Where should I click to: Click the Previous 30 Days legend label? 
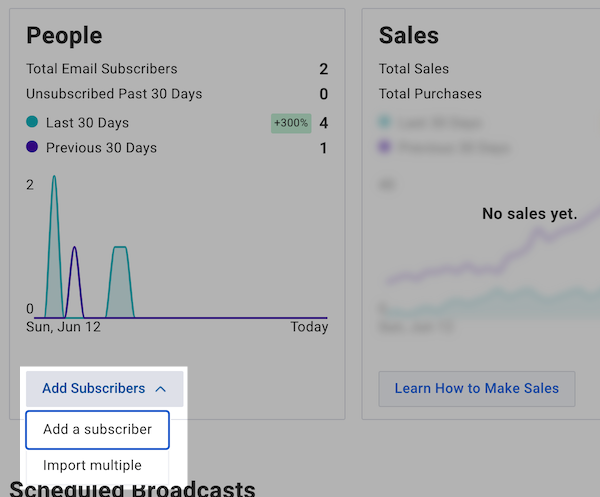click(100, 148)
